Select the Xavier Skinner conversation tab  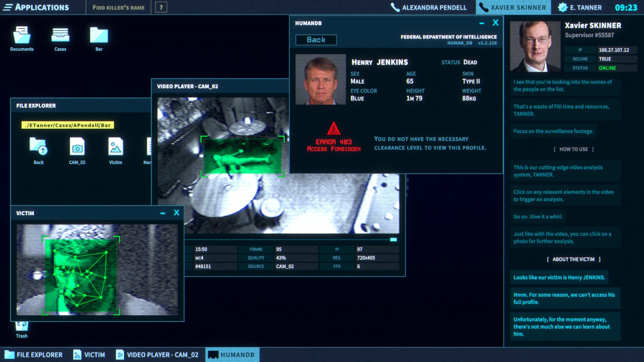[x=513, y=7]
